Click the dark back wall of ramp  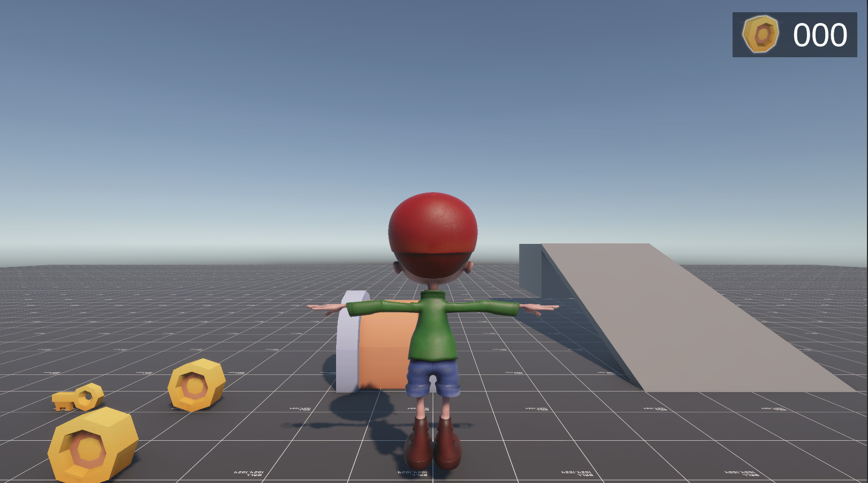click(530, 269)
